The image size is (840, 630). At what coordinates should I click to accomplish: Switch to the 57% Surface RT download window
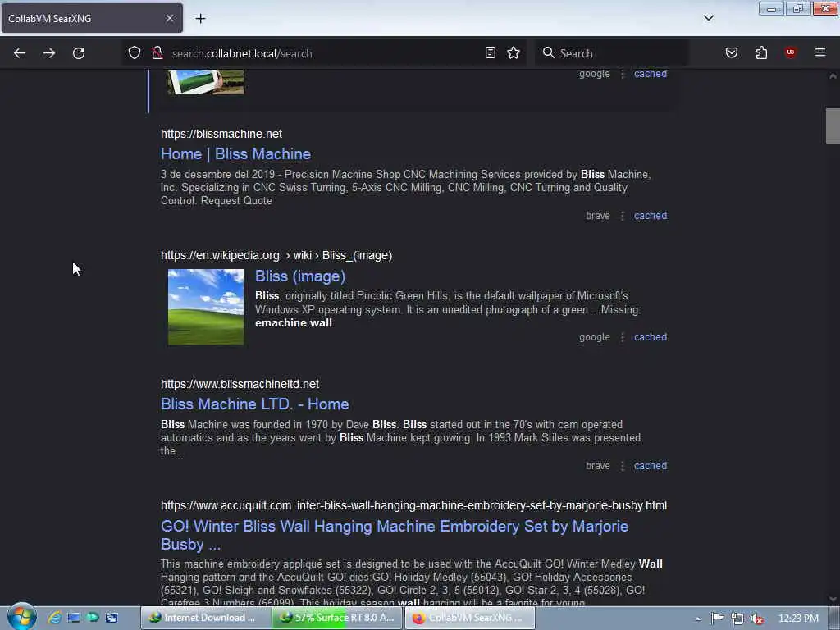(337, 618)
